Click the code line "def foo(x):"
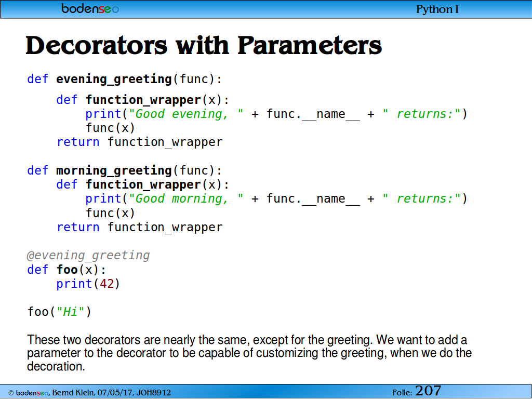532x399 pixels. click(66, 270)
